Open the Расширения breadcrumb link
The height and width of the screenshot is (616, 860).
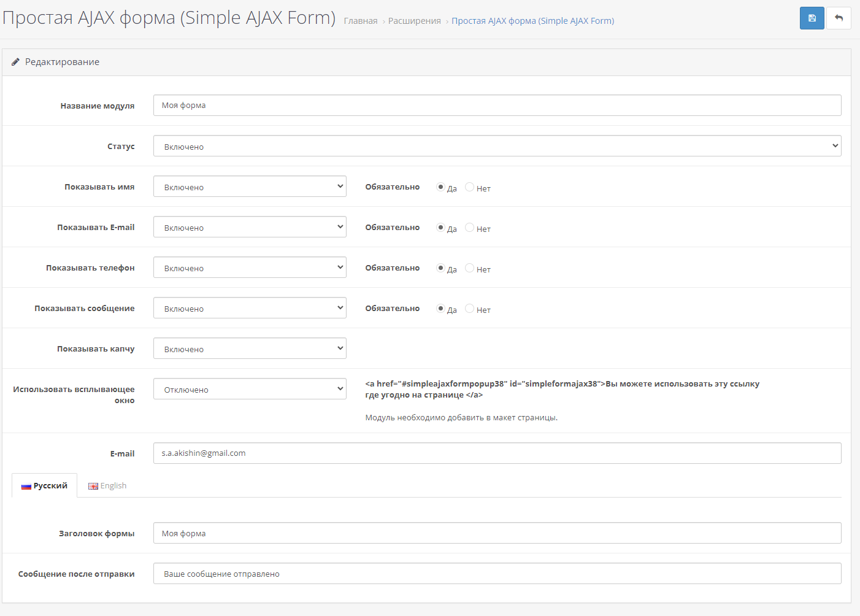pos(415,21)
